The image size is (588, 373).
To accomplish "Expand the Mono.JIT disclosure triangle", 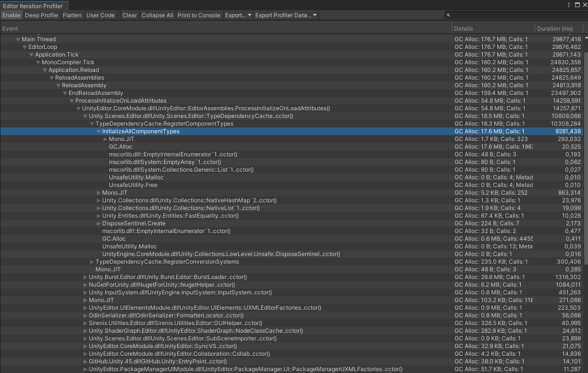I will (106, 138).
